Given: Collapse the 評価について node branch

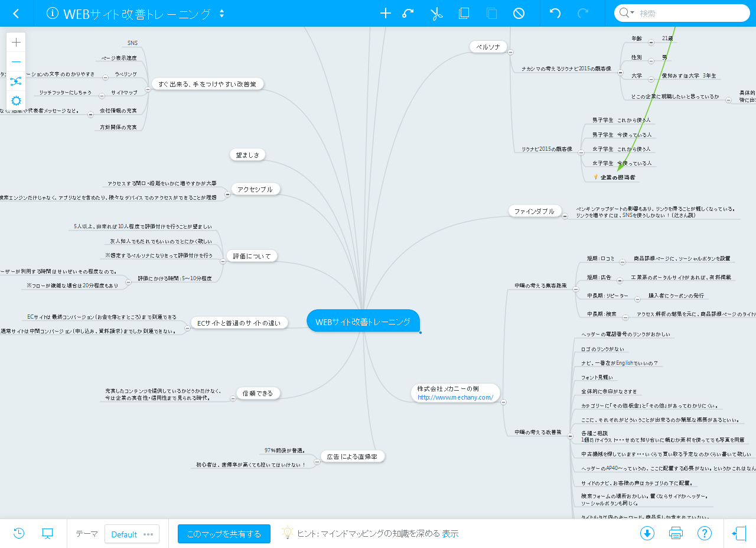Looking at the screenshot, I should click(x=222, y=261).
